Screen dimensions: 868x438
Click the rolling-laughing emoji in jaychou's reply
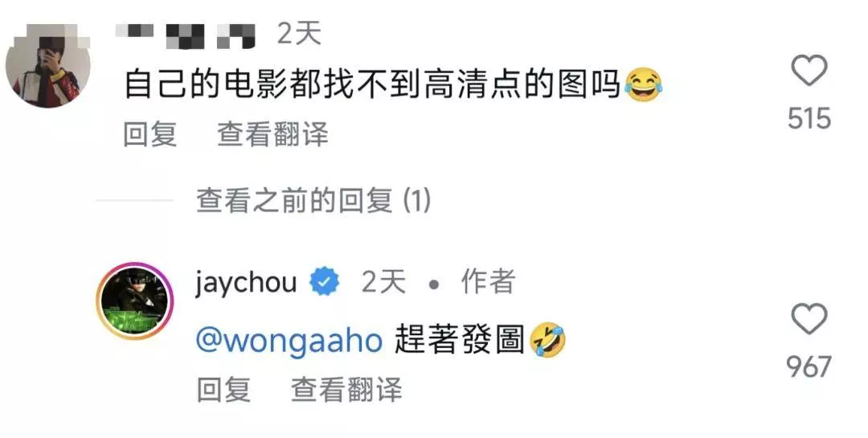[548, 341]
